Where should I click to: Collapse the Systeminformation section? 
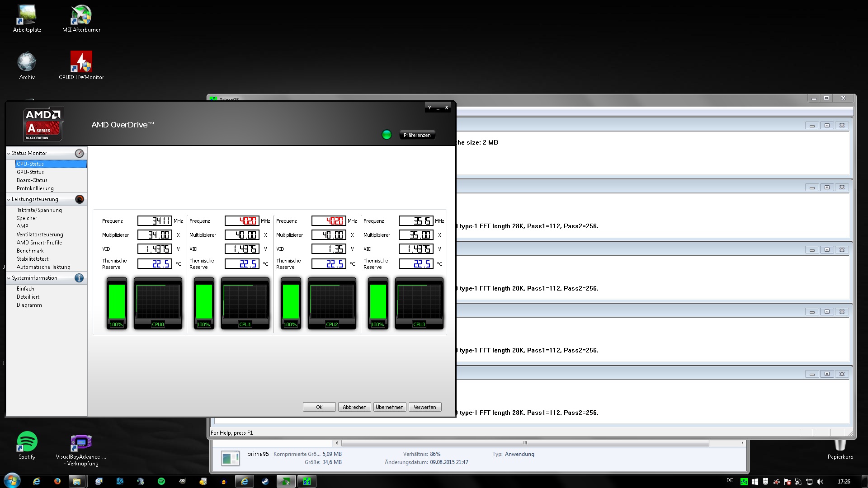click(9, 278)
